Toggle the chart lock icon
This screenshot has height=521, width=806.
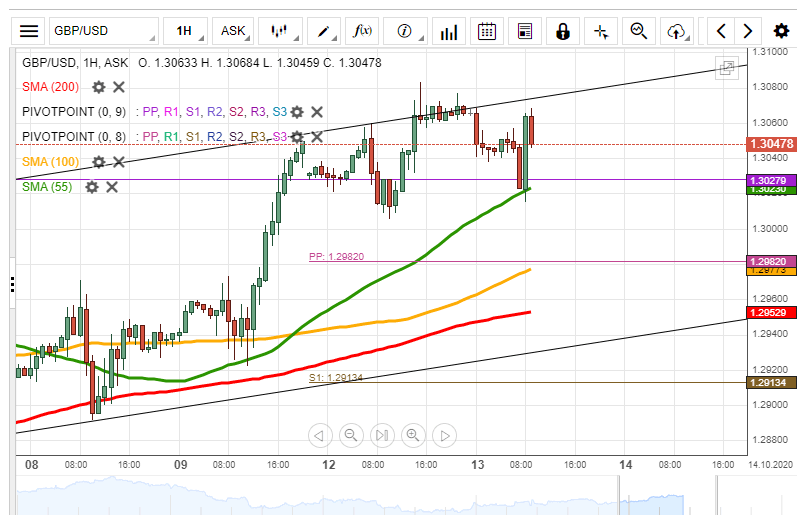[x=563, y=31]
